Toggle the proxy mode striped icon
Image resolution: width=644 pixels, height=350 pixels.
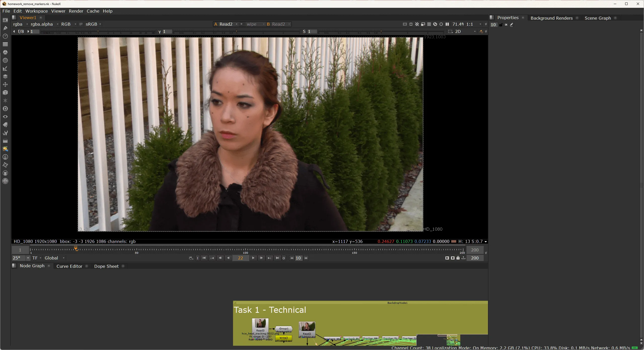tap(417, 24)
